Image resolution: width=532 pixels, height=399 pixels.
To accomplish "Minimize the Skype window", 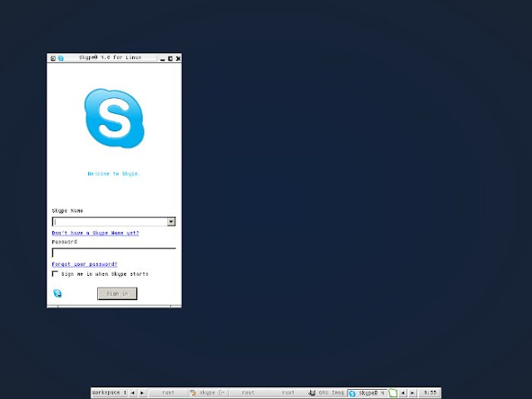I will tap(163, 59).
